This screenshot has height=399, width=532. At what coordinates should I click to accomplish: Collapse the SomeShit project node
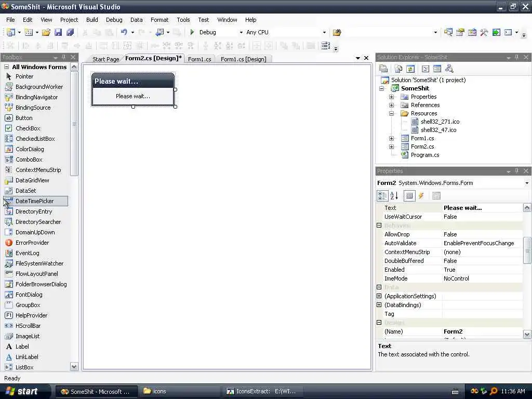coord(382,88)
